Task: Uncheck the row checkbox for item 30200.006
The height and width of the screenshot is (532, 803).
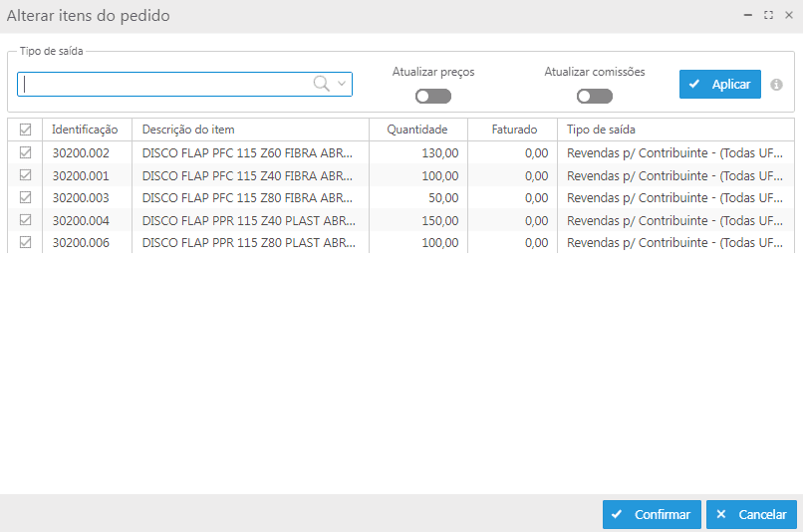Action: click(x=26, y=242)
